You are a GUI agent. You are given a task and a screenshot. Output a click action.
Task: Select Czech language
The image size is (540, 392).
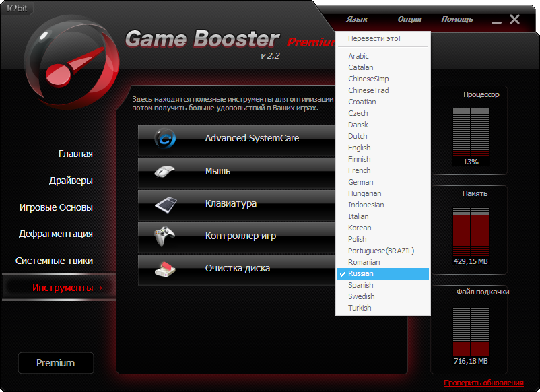pyautogui.click(x=383, y=113)
